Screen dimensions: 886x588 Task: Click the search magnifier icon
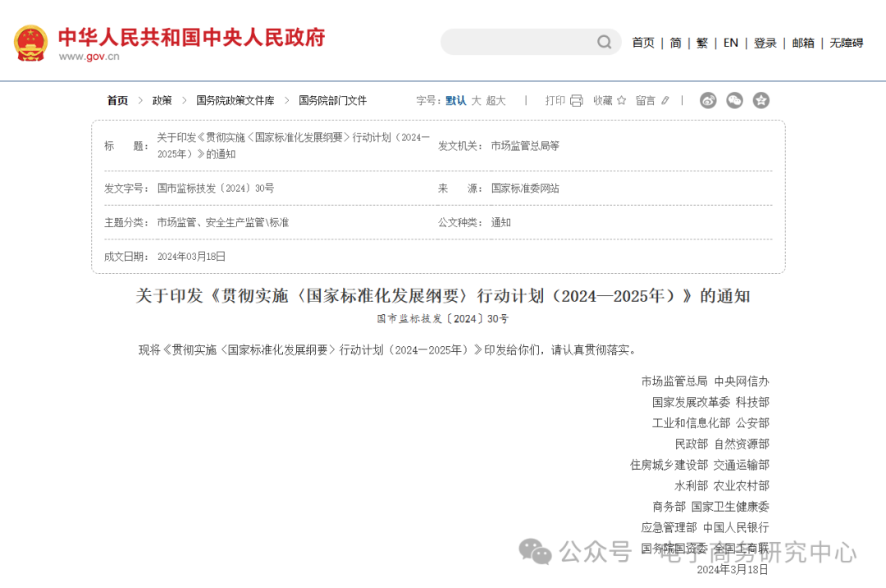603,42
